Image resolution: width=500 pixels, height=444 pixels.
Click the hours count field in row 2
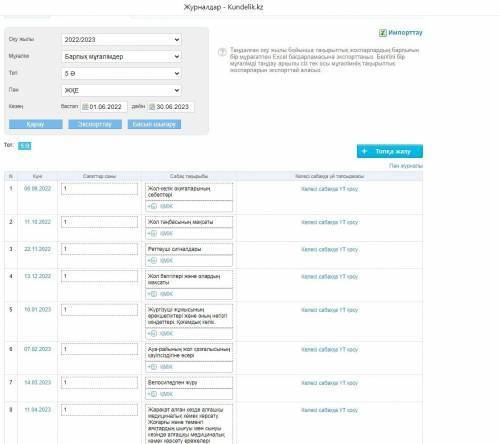(99, 222)
